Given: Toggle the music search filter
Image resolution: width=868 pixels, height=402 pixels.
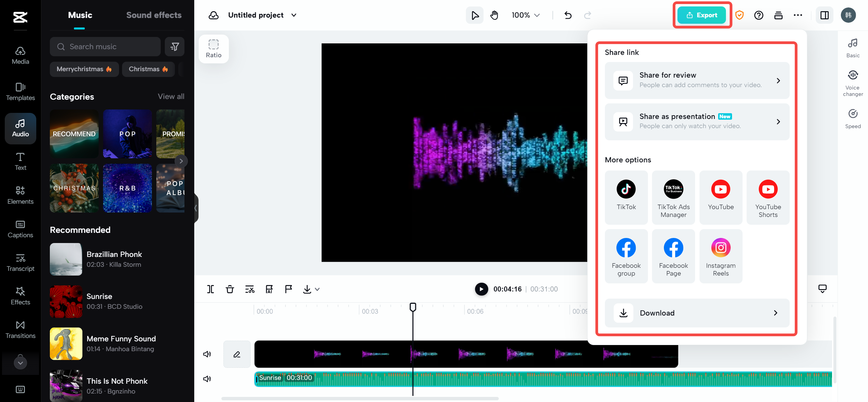Looking at the screenshot, I should pos(175,46).
